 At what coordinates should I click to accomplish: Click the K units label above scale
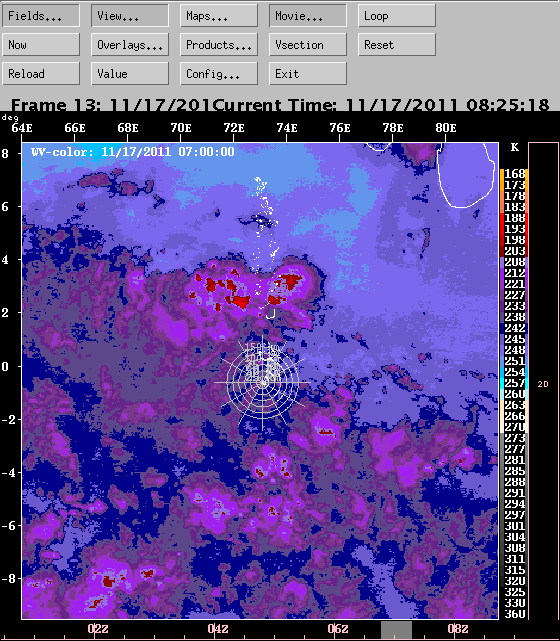515,147
